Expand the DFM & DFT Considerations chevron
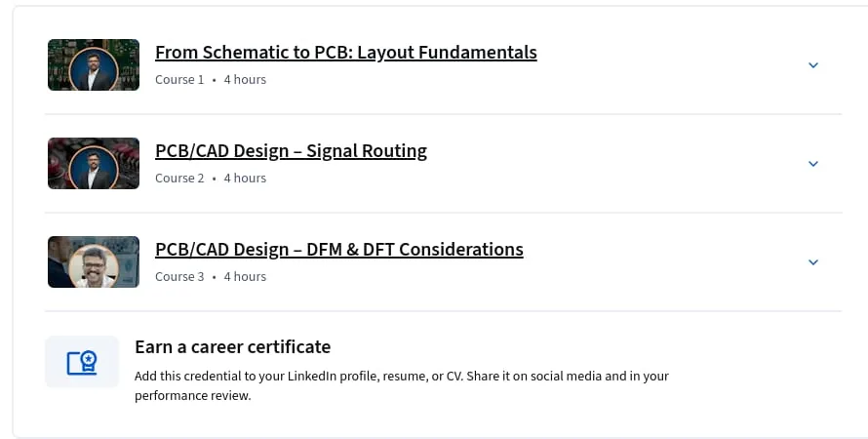The image size is (868, 439). coord(812,262)
